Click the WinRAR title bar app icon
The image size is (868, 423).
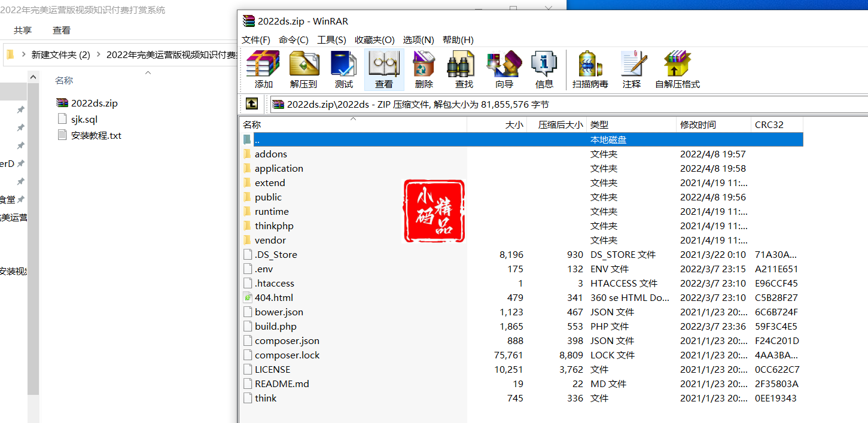pos(248,21)
